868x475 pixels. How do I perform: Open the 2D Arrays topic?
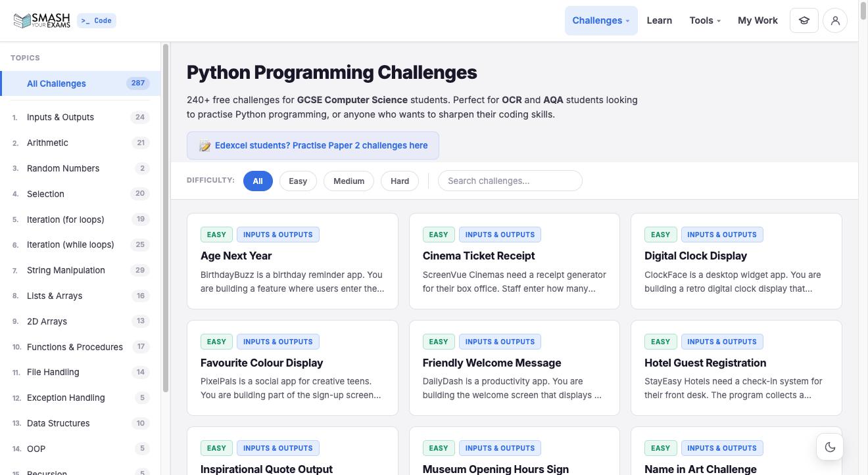pos(80,321)
